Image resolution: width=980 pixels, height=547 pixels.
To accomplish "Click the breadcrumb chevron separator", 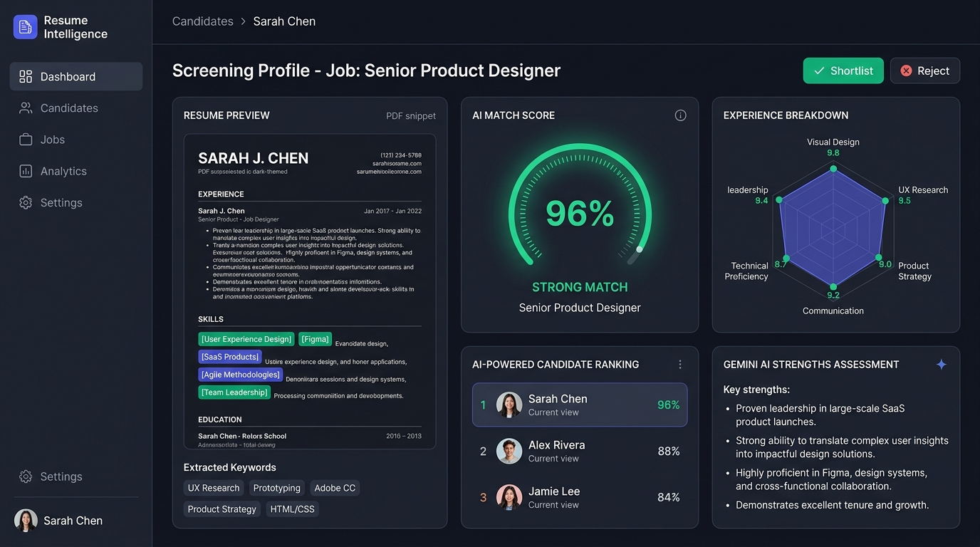I will [x=244, y=21].
